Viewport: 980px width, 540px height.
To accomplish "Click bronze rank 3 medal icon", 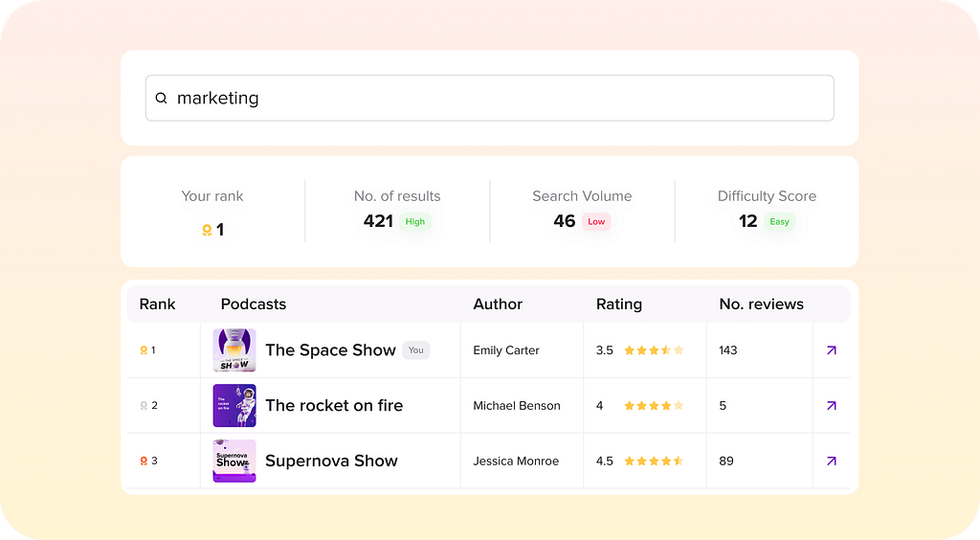I will click(x=144, y=461).
